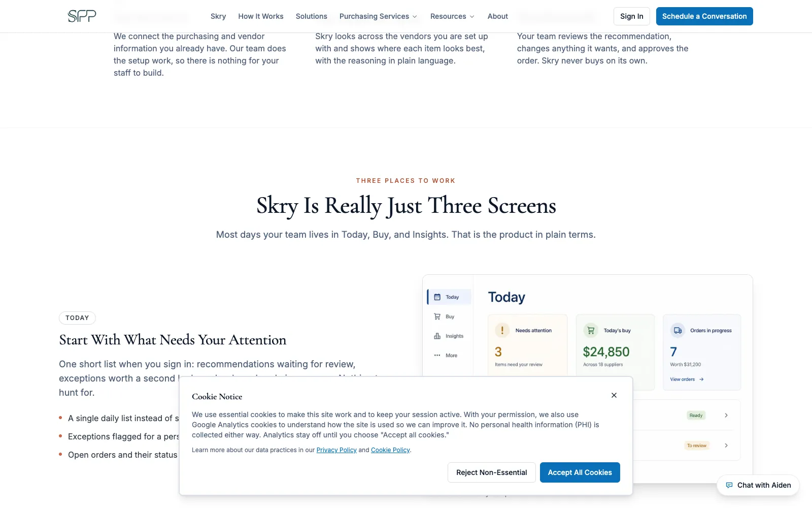The image size is (812, 508).
Task: Accept all cookies
Action: click(x=580, y=472)
